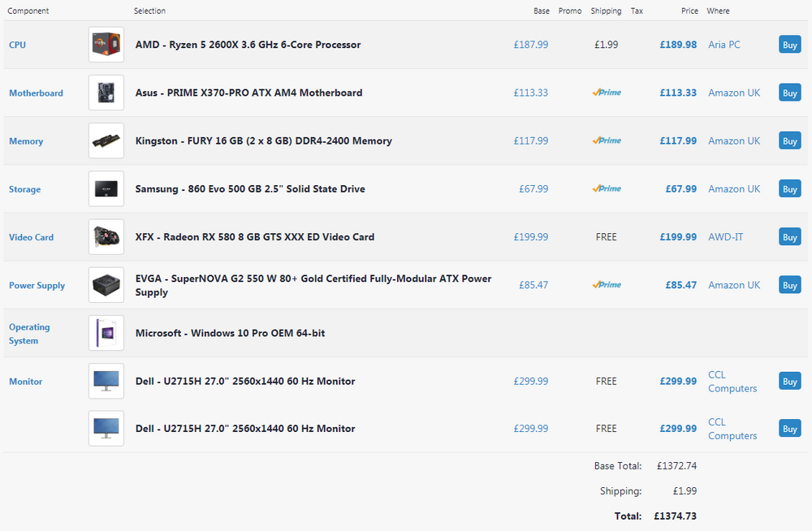Open the Storage component link
This screenshot has width=812, height=531.
[x=24, y=190]
